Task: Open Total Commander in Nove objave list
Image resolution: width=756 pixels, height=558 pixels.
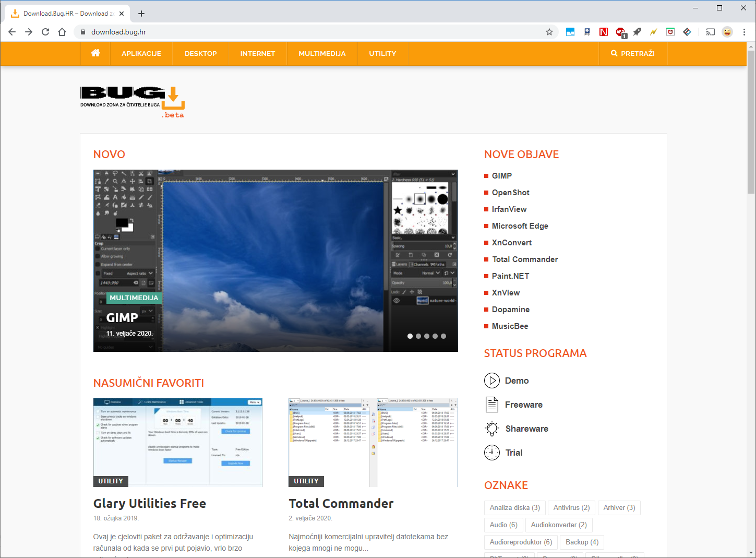Action: [x=525, y=259]
